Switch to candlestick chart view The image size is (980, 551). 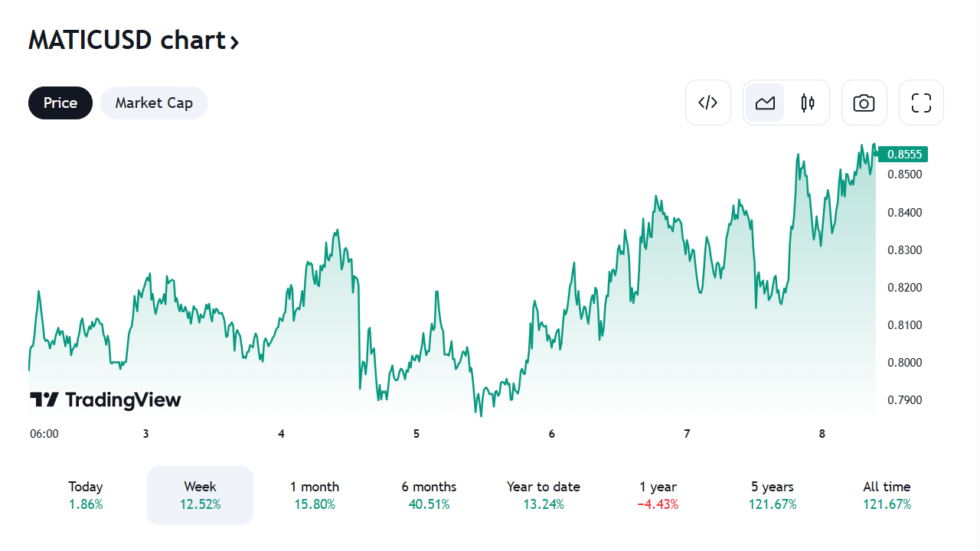pos(808,103)
